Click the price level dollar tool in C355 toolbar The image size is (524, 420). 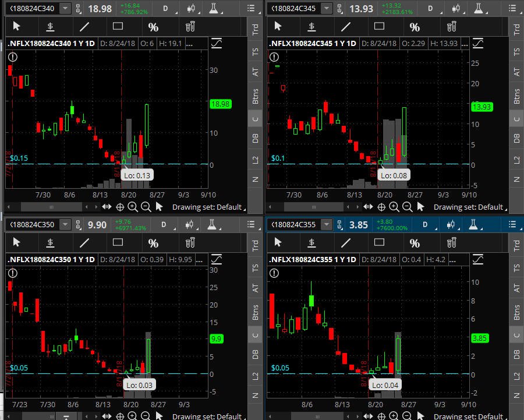(311, 243)
